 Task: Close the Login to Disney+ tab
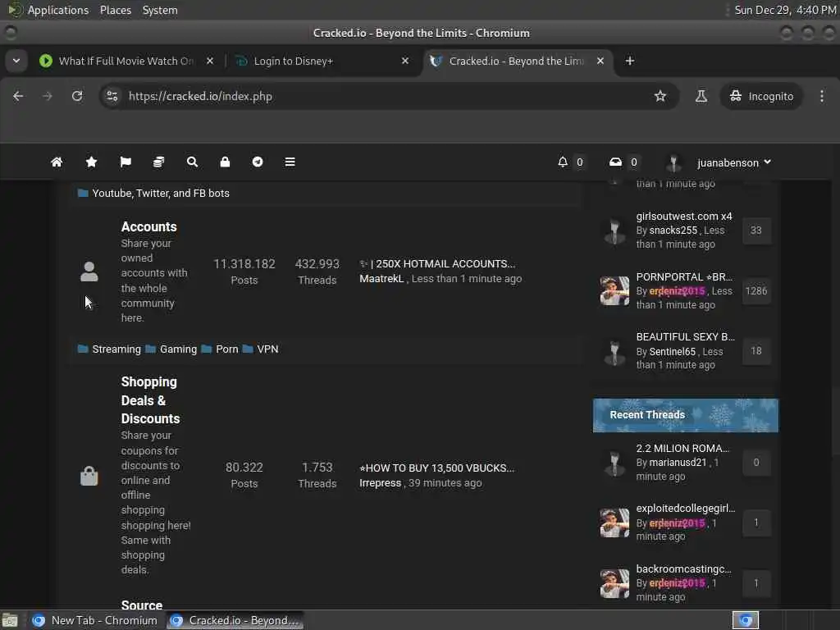coord(405,61)
